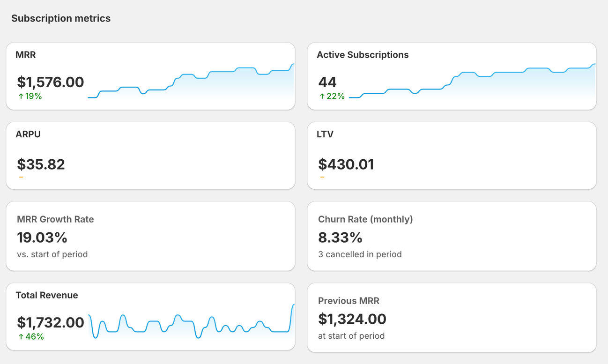Select the 44 active subscriptions value

pyautogui.click(x=327, y=82)
